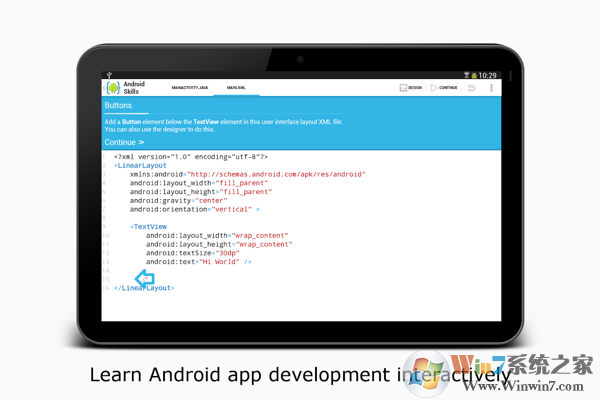Tap the android:gravity="center" line

pos(178,201)
